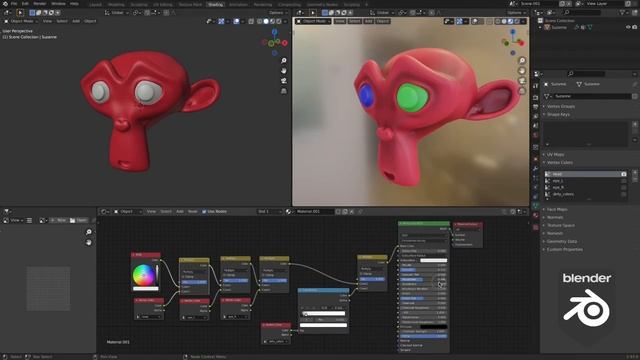Expand the UV Maps panel
The width and height of the screenshot is (640, 360).
[x=555, y=155]
